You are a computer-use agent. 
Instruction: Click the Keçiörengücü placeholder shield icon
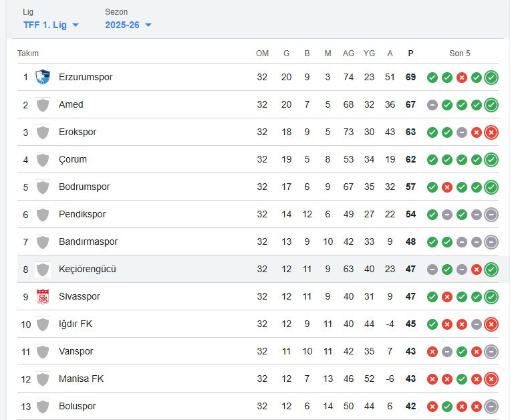(43, 269)
